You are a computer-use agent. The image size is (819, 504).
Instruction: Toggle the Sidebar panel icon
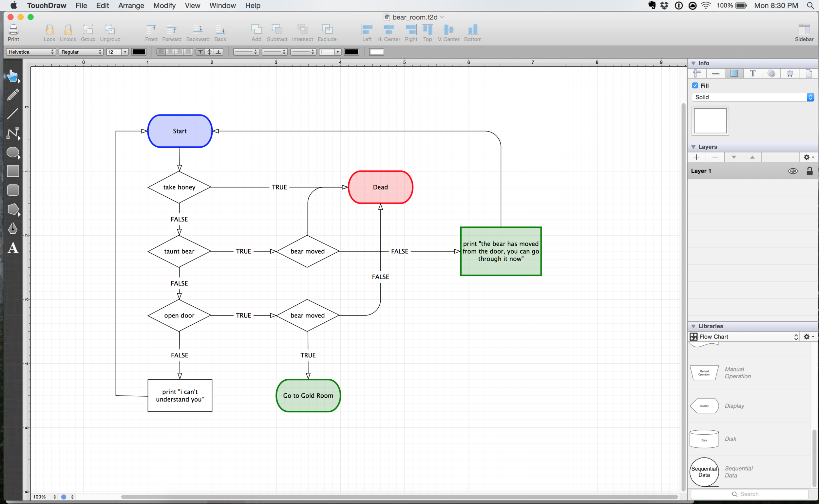point(804,33)
